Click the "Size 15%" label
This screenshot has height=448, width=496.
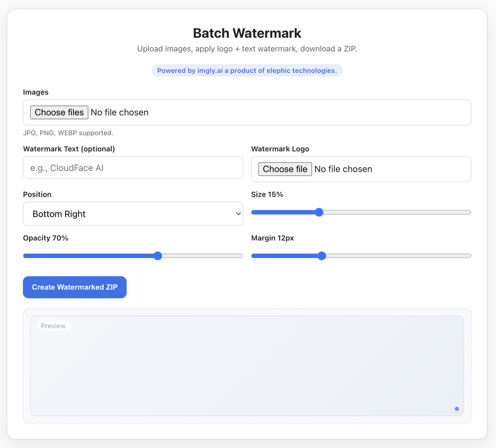click(x=267, y=194)
